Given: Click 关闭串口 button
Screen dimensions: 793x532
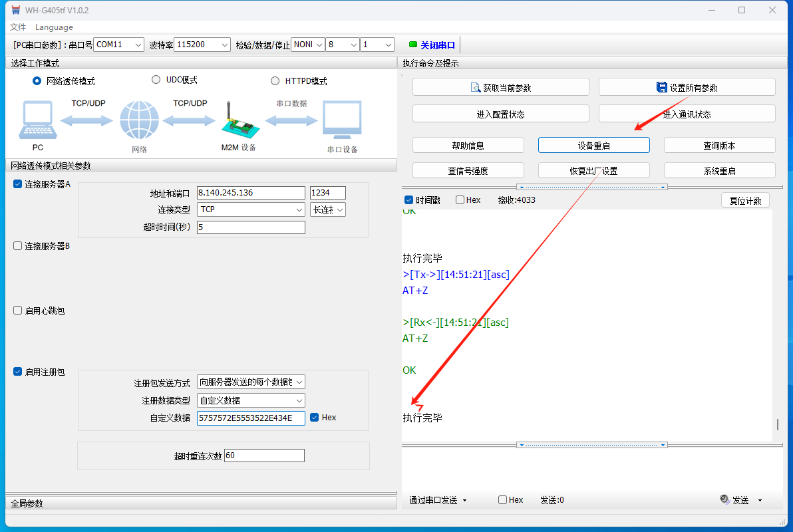Looking at the screenshot, I should tap(432, 45).
